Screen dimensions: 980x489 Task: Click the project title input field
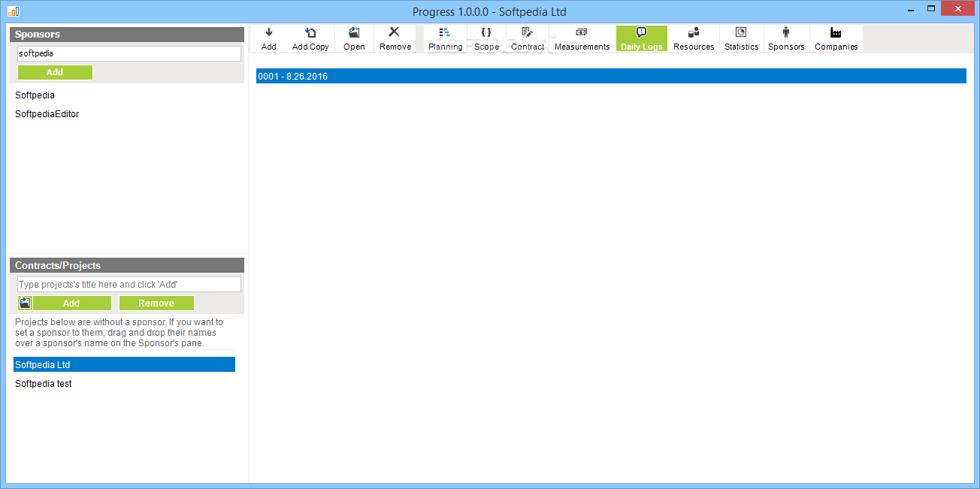click(x=129, y=285)
